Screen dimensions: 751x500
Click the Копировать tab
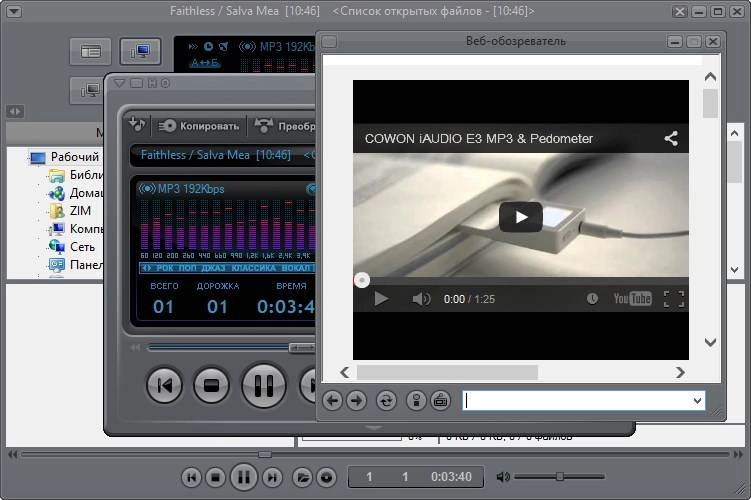199,126
